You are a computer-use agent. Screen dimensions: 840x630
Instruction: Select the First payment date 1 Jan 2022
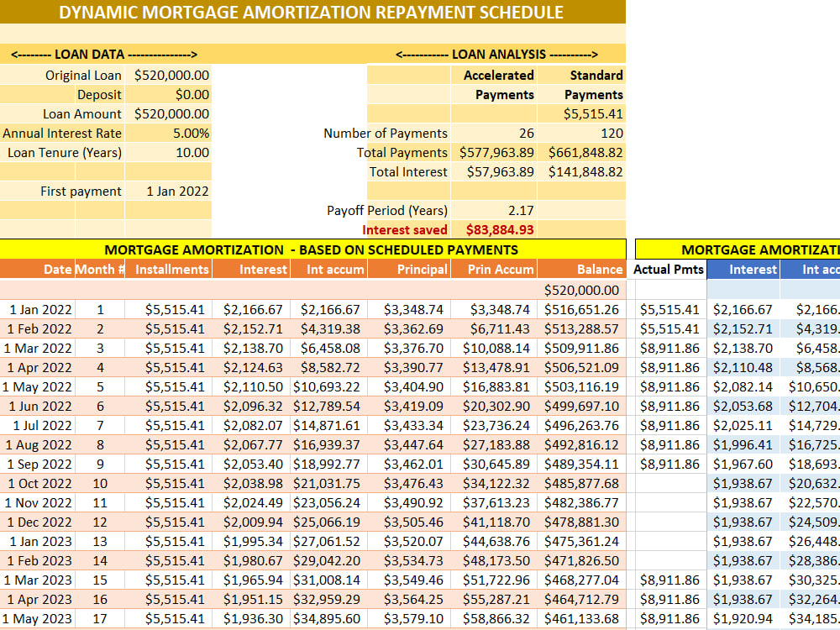click(x=168, y=191)
